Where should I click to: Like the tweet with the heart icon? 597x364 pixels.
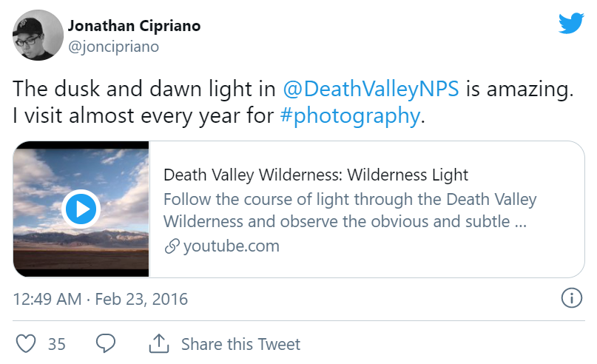coord(27,344)
